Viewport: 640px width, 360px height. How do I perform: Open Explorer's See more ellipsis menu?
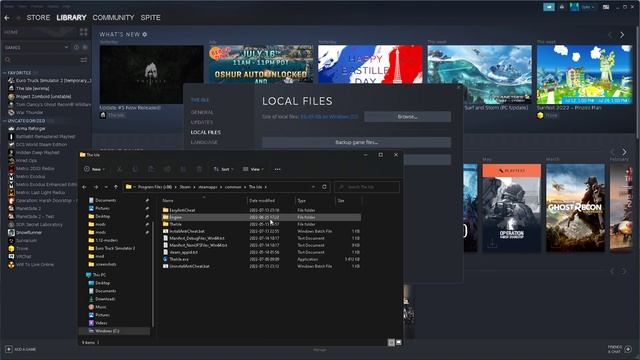click(x=278, y=169)
